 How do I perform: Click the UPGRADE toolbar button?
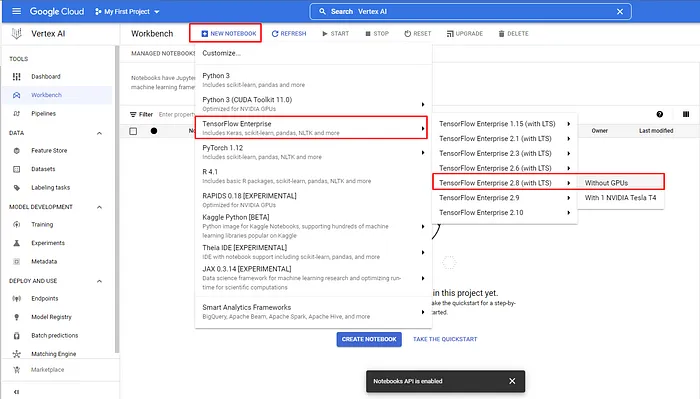click(x=465, y=33)
